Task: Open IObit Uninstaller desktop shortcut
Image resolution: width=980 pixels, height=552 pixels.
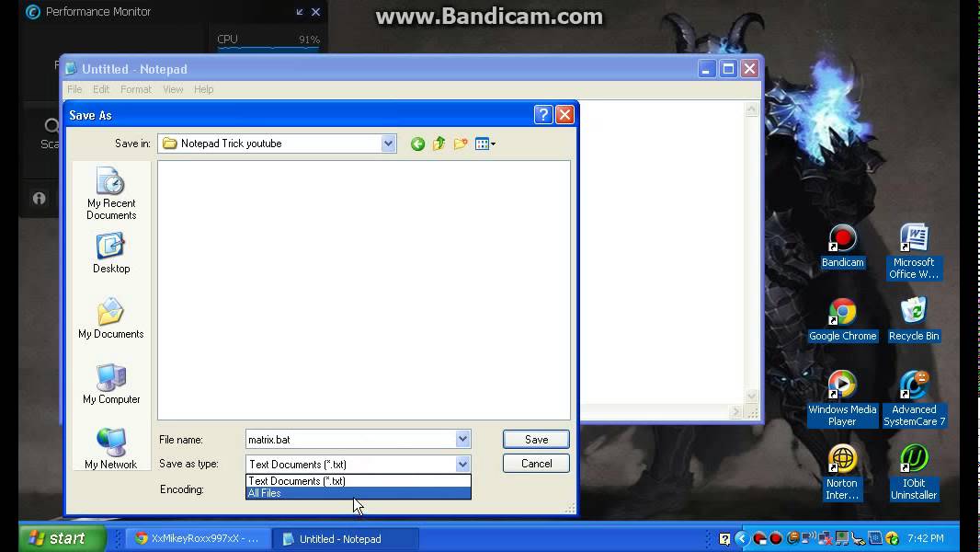Action: pyautogui.click(x=914, y=473)
